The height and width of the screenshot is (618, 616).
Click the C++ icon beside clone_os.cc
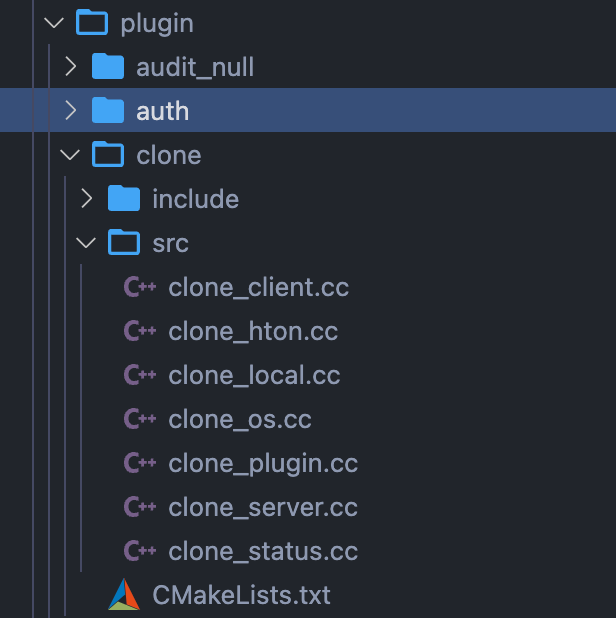click(x=139, y=419)
